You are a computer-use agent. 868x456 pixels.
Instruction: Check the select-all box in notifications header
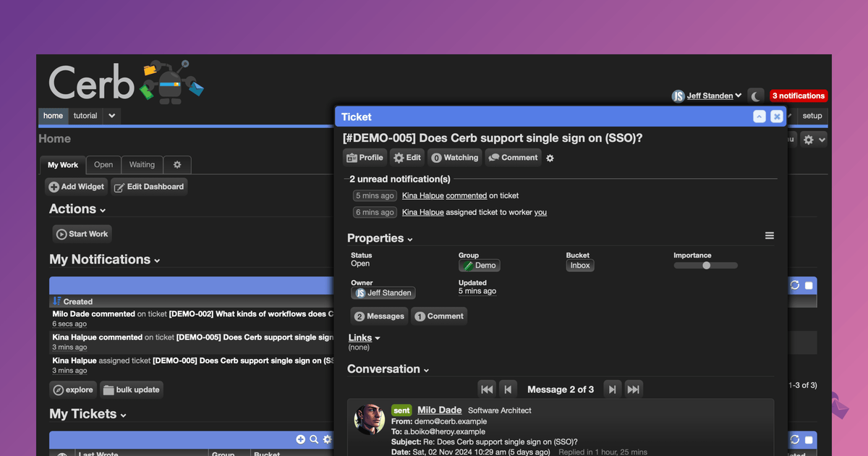(x=809, y=285)
